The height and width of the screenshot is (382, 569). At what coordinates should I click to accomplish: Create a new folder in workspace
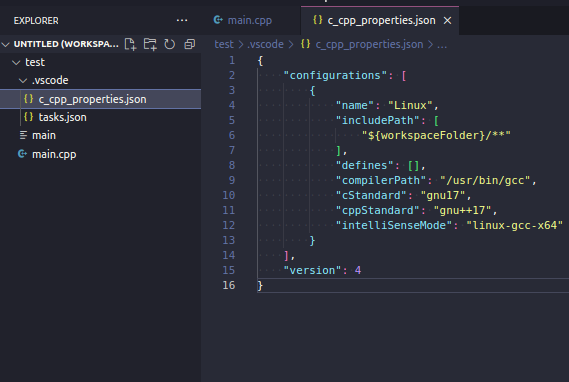[x=150, y=44]
